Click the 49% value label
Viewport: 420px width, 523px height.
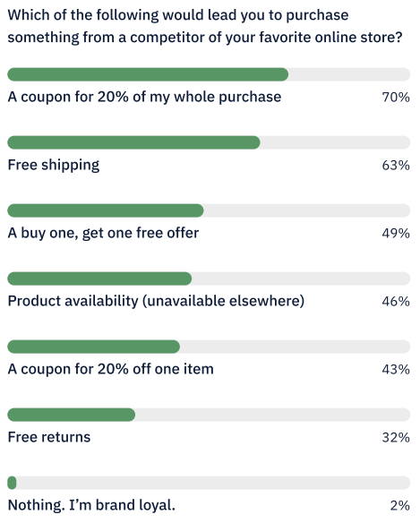point(396,234)
